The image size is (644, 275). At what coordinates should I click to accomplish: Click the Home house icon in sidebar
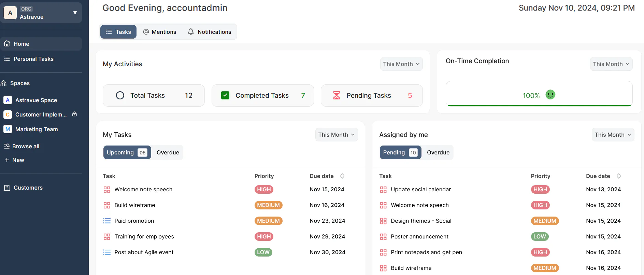[7, 44]
